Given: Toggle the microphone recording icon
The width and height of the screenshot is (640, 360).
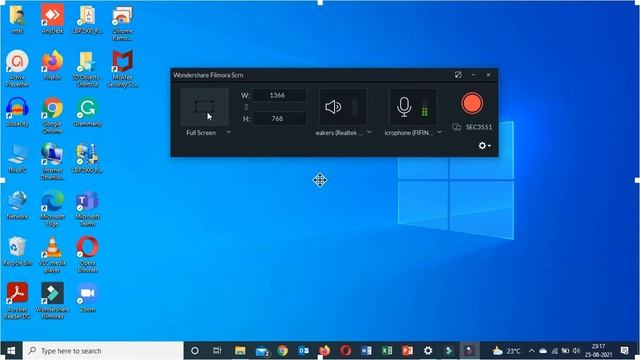Looking at the screenshot, I should (404, 107).
